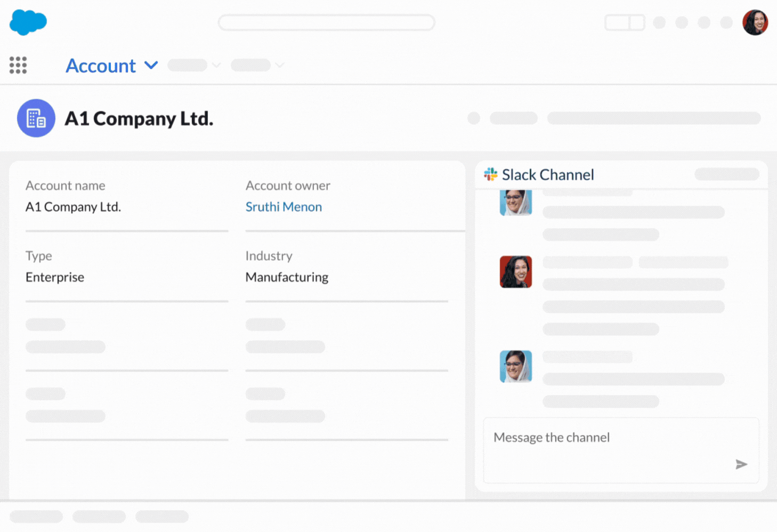Open the App Launcher waffle icon

(x=18, y=65)
